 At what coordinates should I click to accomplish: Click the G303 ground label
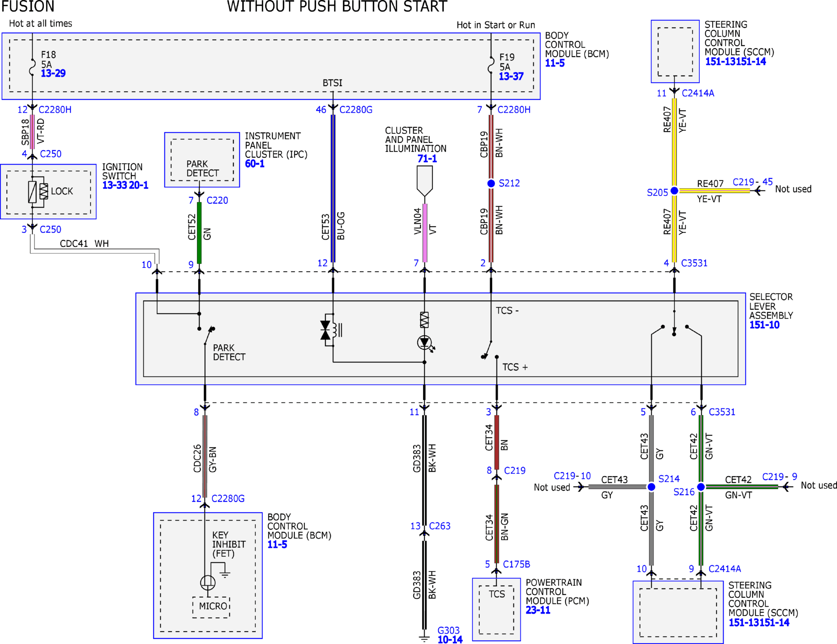448,631
